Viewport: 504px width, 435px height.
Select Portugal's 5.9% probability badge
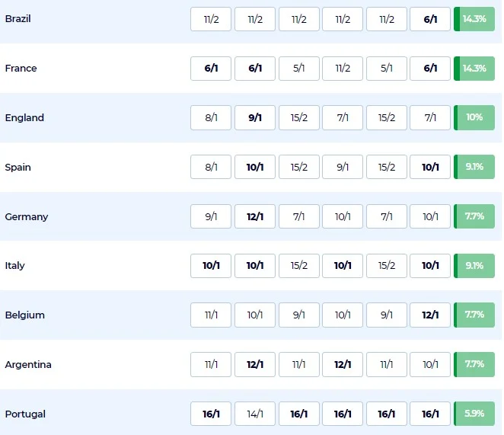[474, 414]
